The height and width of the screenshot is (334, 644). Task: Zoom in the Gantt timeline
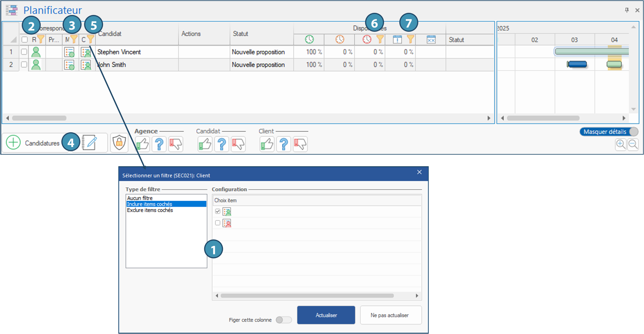pyautogui.click(x=620, y=144)
